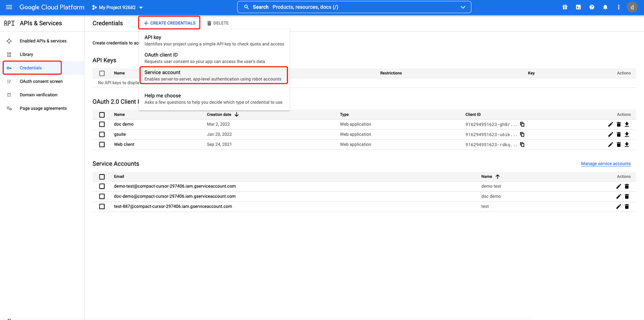Check the doc demo OAuth client row
644x320 pixels.
(102, 125)
